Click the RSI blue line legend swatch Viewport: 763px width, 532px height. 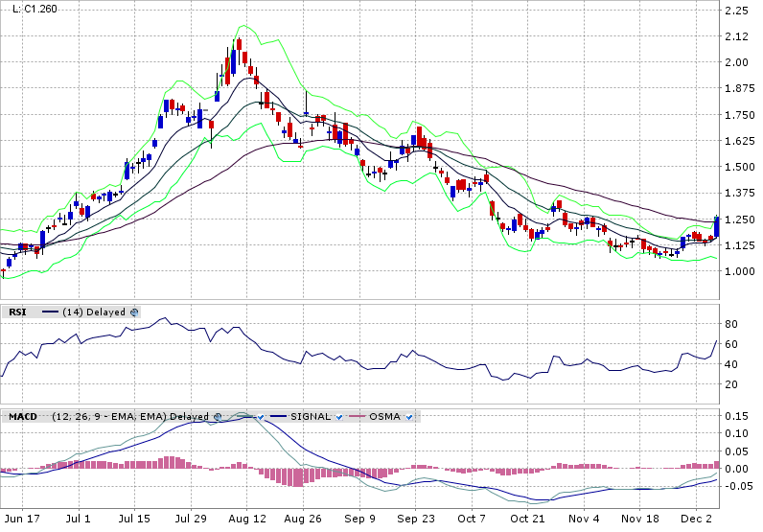(x=48, y=312)
